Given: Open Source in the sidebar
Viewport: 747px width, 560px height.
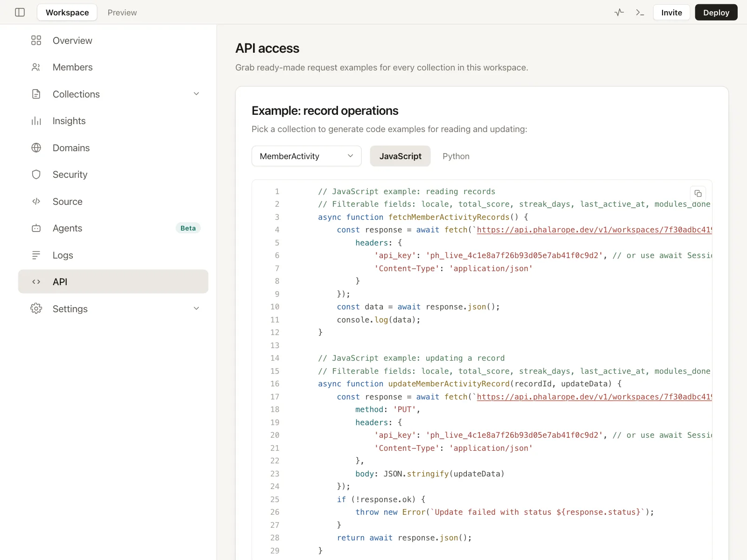Looking at the screenshot, I should pyautogui.click(x=113, y=201).
